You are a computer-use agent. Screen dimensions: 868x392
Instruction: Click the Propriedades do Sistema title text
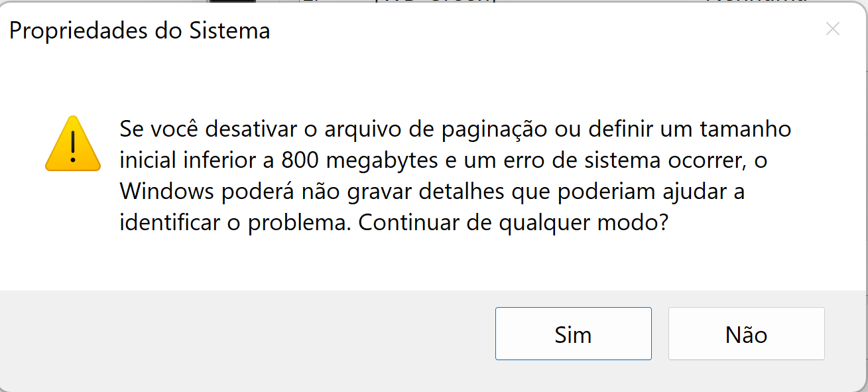pyautogui.click(x=139, y=31)
